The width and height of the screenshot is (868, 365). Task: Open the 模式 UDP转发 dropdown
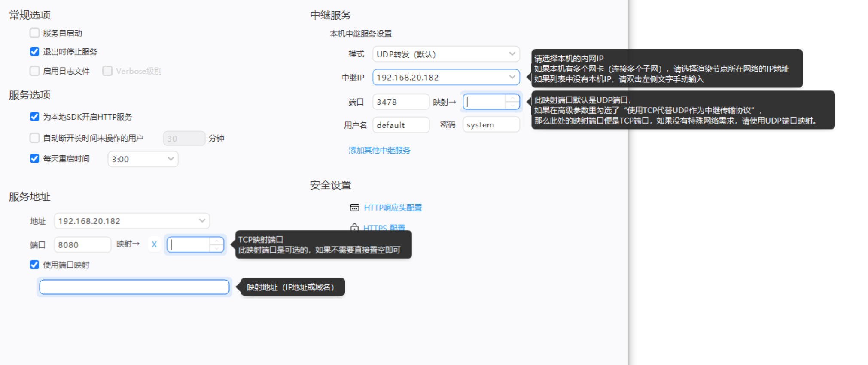(x=445, y=54)
